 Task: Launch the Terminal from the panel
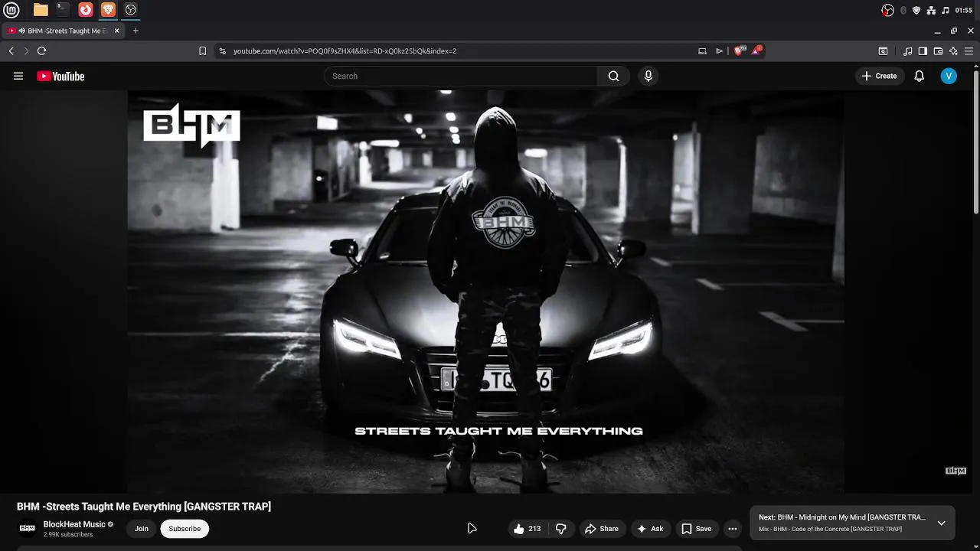63,10
